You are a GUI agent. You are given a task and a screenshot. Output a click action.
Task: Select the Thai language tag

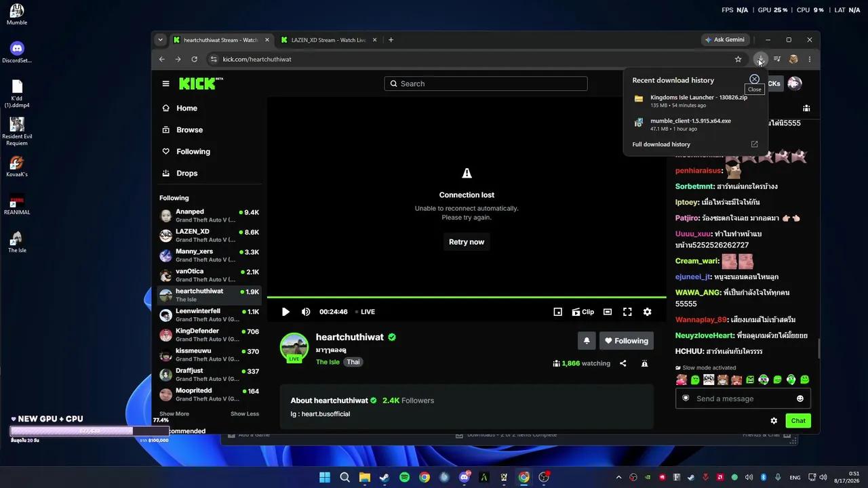coord(353,362)
